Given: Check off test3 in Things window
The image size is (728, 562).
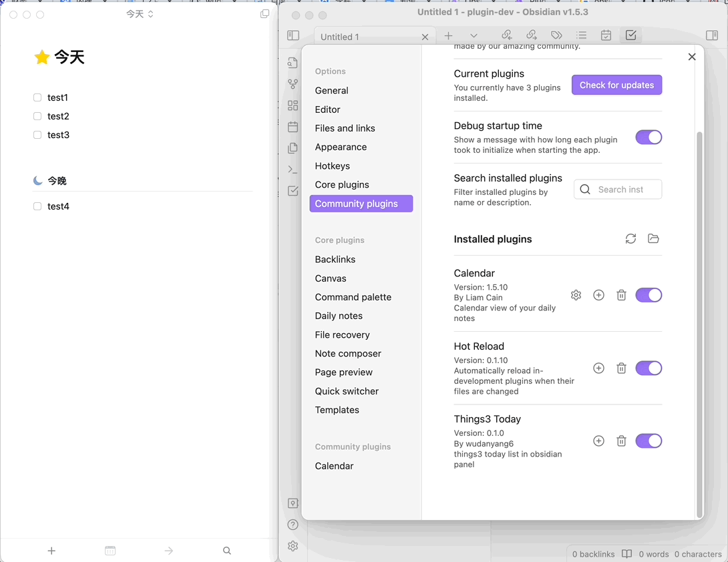Looking at the screenshot, I should (37, 135).
